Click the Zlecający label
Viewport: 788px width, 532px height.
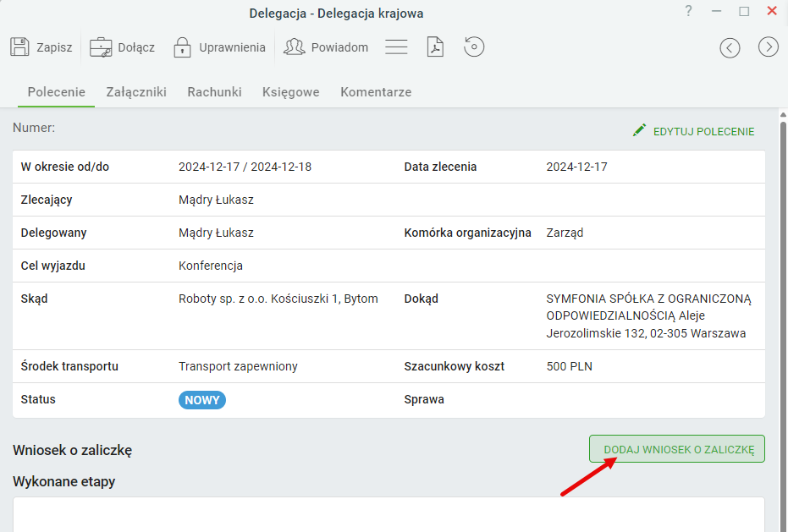tap(47, 200)
